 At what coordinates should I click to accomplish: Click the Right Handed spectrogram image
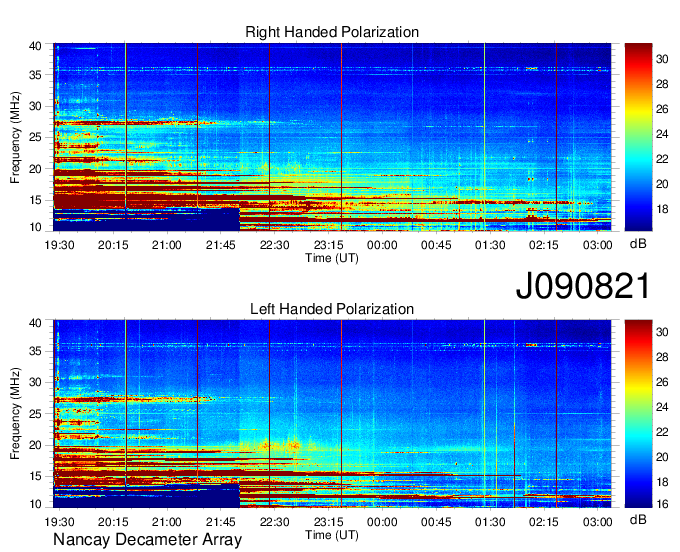point(332,137)
